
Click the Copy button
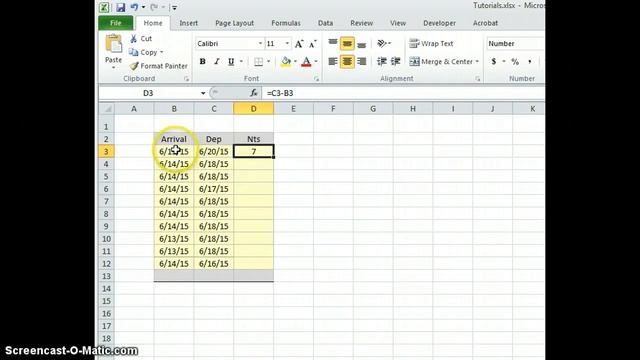pos(143,52)
